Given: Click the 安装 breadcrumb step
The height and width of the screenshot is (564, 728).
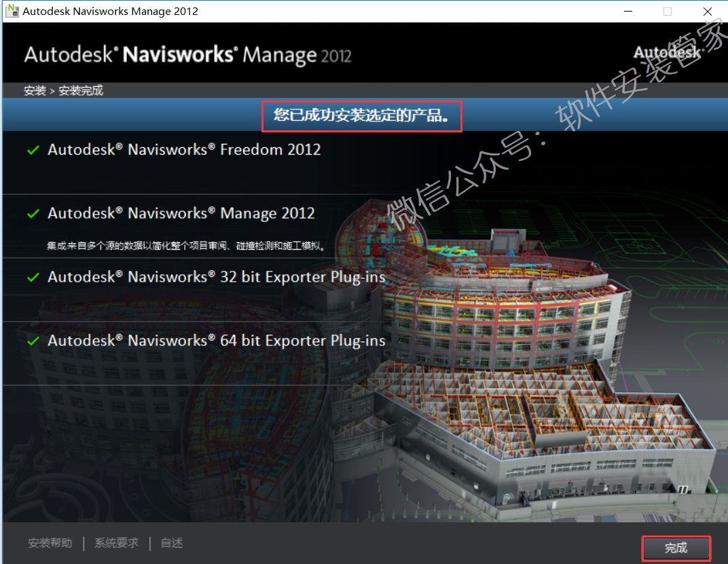Looking at the screenshot, I should [x=35, y=90].
